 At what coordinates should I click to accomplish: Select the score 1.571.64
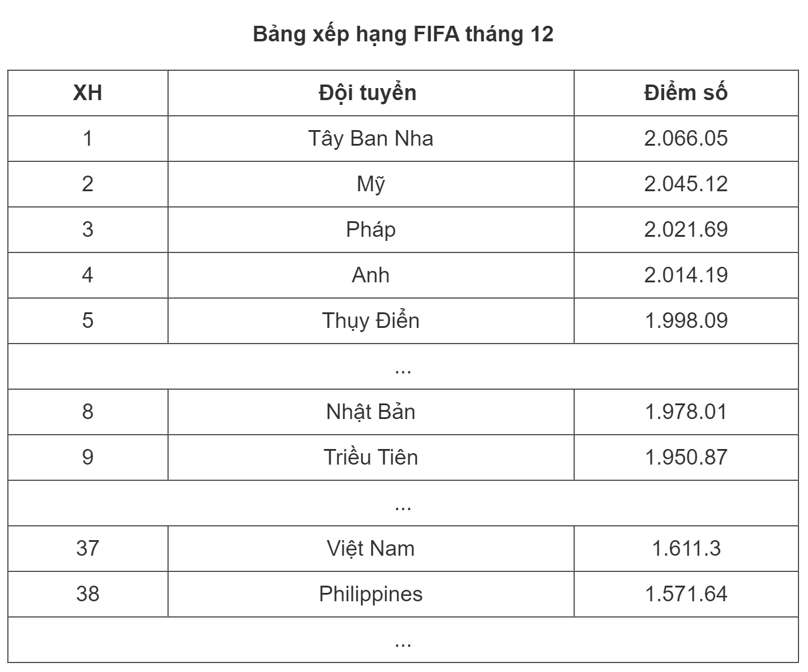tap(686, 594)
